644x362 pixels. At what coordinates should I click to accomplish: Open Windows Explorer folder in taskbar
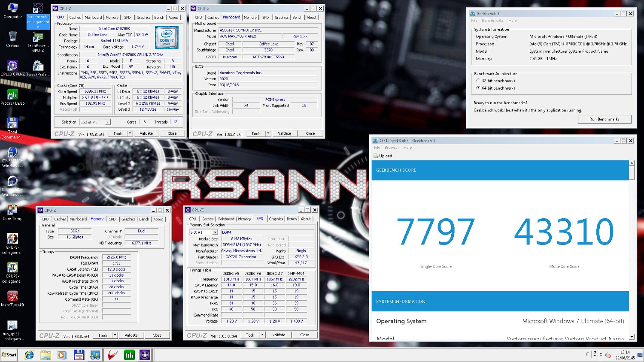coord(46,355)
